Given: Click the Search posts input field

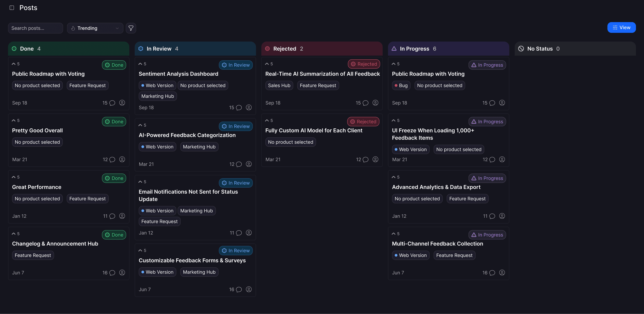Looking at the screenshot, I should pos(35,28).
